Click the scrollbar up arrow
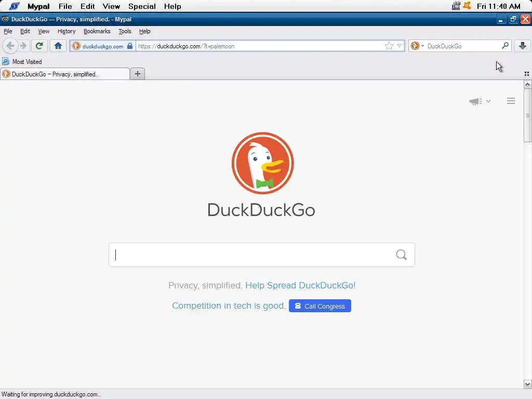This screenshot has height=399, width=532. pyautogui.click(x=528, y=85)
